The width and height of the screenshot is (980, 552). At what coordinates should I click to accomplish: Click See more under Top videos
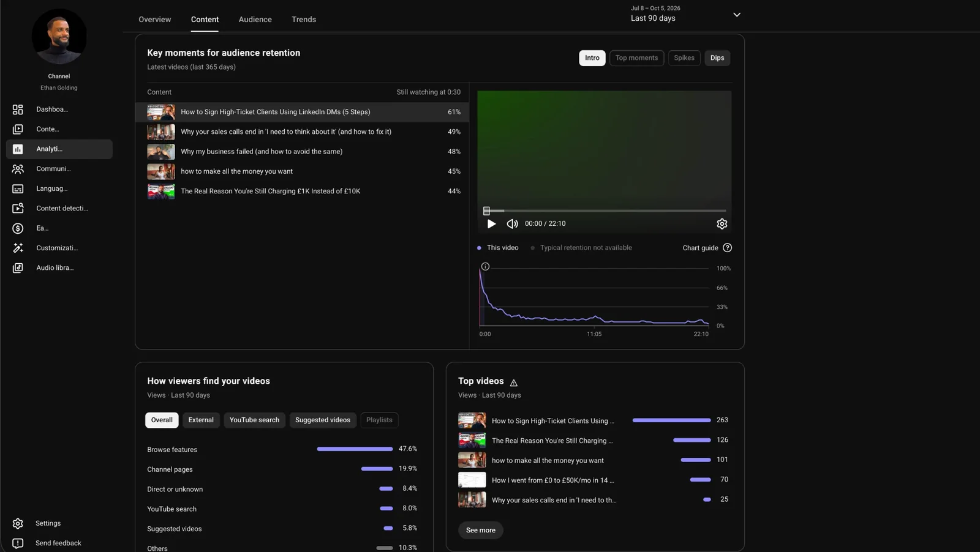481,530
